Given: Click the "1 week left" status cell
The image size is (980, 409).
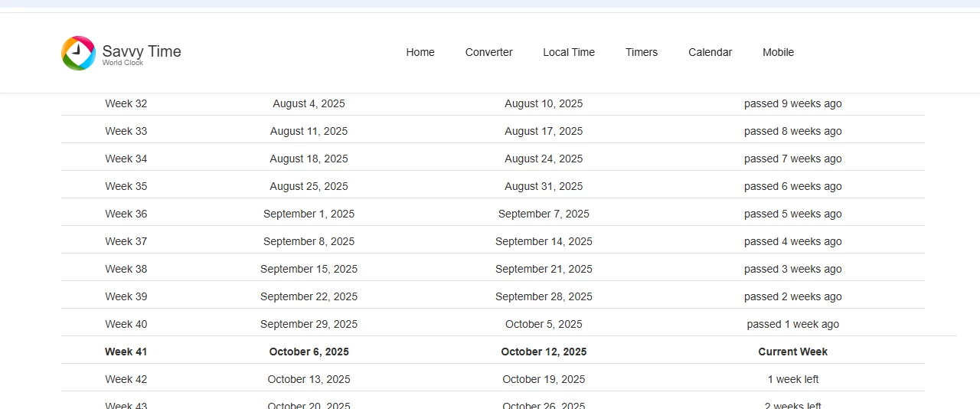Looking at the screenshot, I should pyautogui.click(x=792, y=379).
